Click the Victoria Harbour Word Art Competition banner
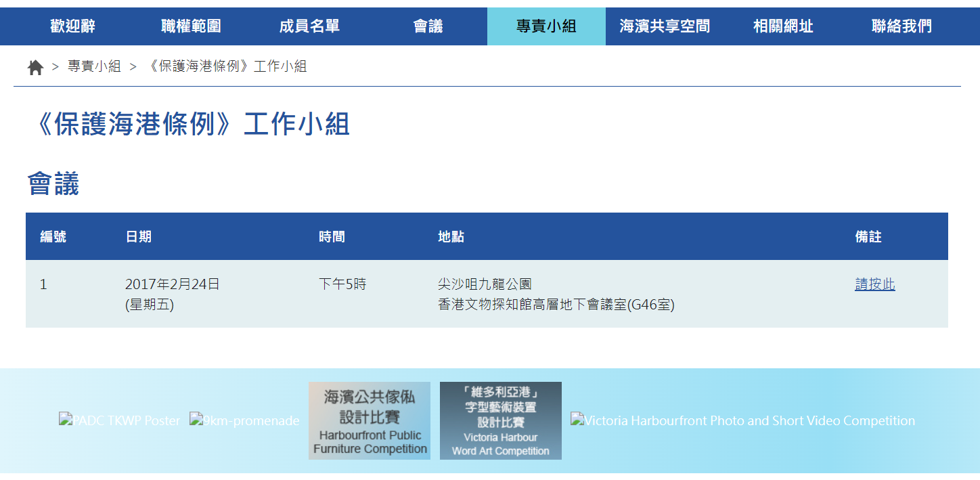The height and width of the screenshot is (480, 980). click(501, 420)
